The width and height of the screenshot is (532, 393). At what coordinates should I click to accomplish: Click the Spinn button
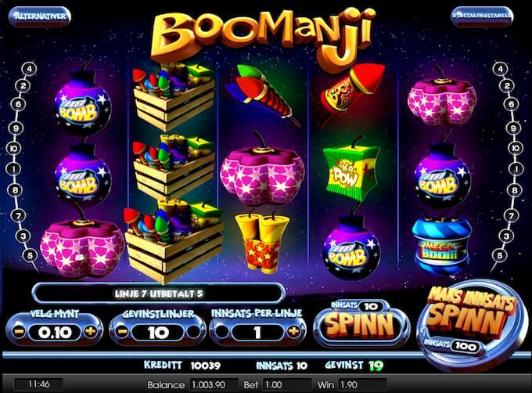tap(361, 323)
